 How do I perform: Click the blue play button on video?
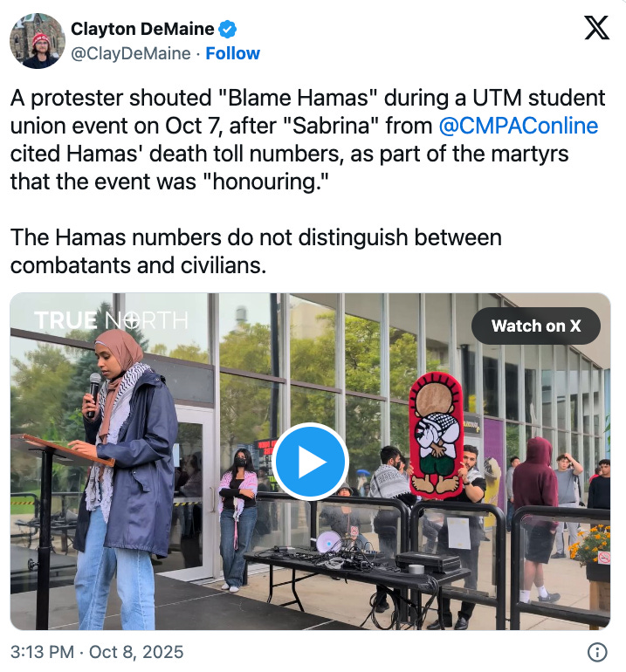coord(310,462)
